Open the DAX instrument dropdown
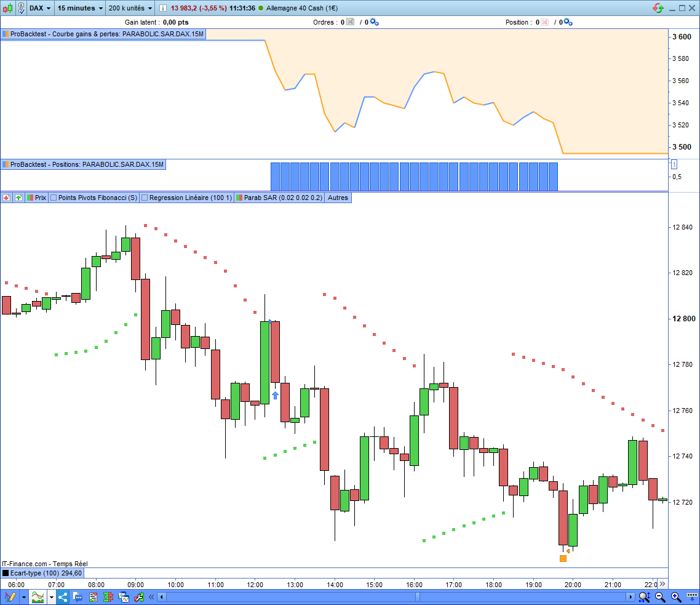This screenshot has height=605, width=700. pos(40,8)
